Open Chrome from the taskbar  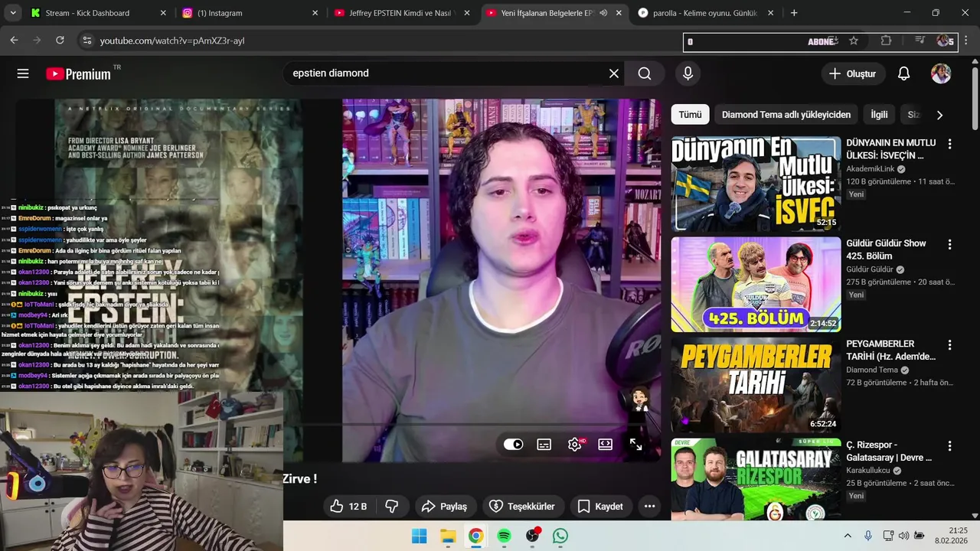pyautogui.click(x=475, y=536)
